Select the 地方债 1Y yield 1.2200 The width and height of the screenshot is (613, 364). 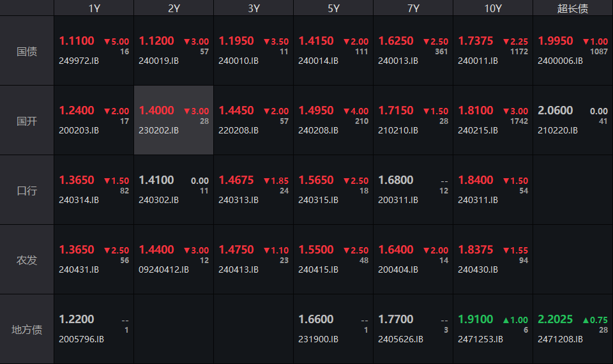click(x=77, y=319)
